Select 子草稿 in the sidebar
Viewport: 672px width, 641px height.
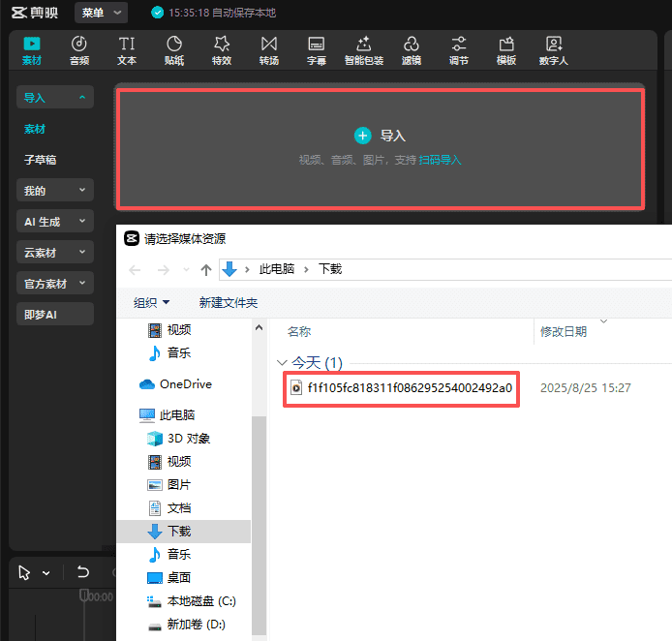click(x=41, y=160)
